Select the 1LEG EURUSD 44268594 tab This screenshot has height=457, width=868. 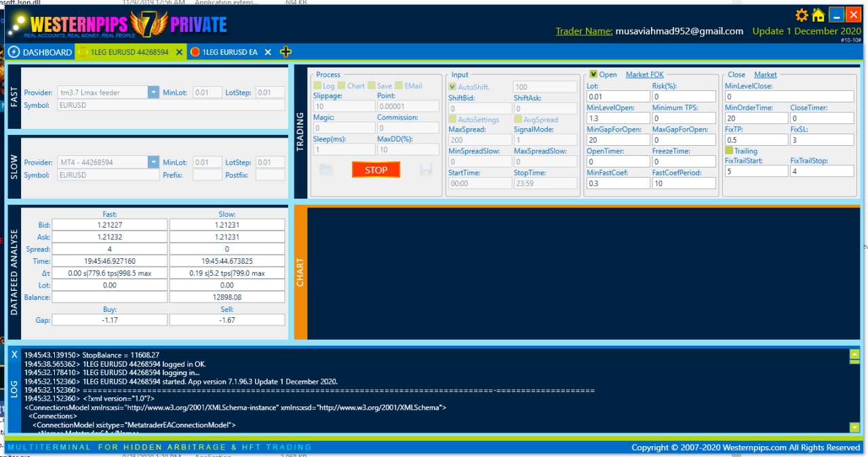[x=130, y=52]
